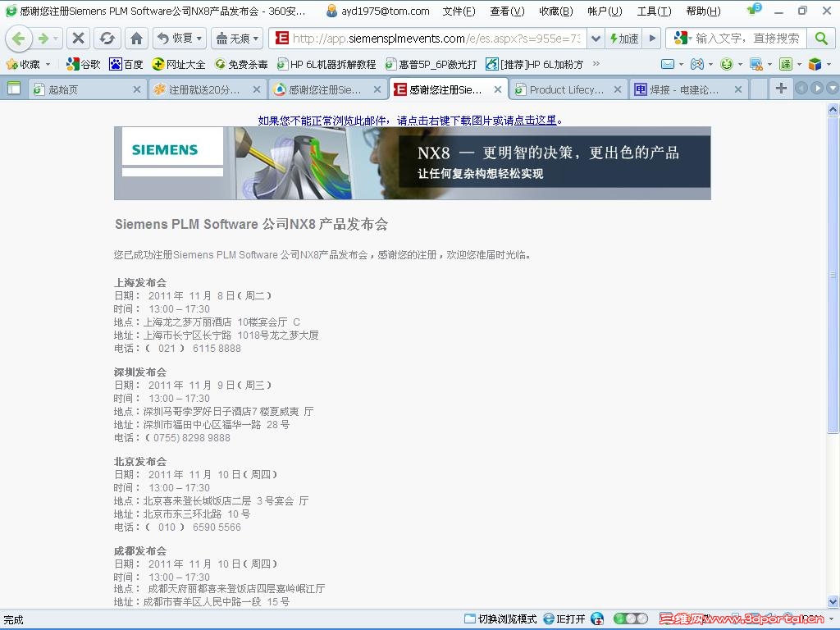Viewport: 840px width, 630px height.
Task: Open the tab list dropdown arrow
Action: (833, 89)
